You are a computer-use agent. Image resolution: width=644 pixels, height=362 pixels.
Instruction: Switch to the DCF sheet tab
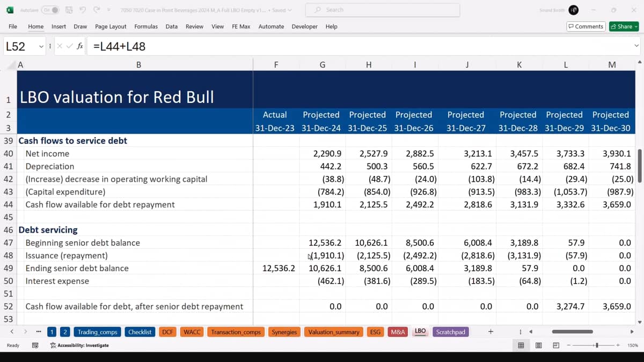pos(168,332)
